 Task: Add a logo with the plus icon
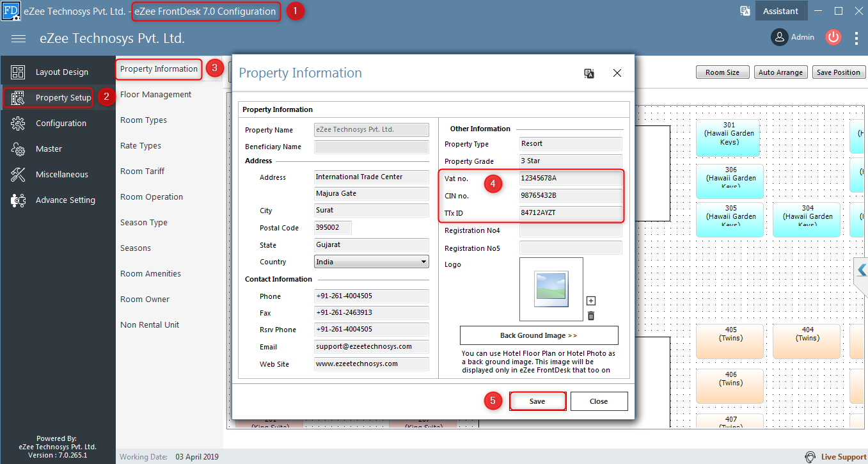[591, 301]
